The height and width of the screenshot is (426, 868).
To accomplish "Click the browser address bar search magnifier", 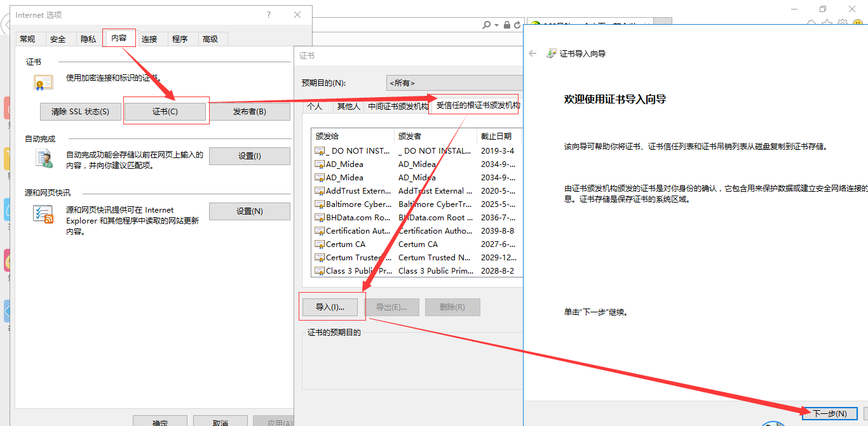I will (486, 25).
